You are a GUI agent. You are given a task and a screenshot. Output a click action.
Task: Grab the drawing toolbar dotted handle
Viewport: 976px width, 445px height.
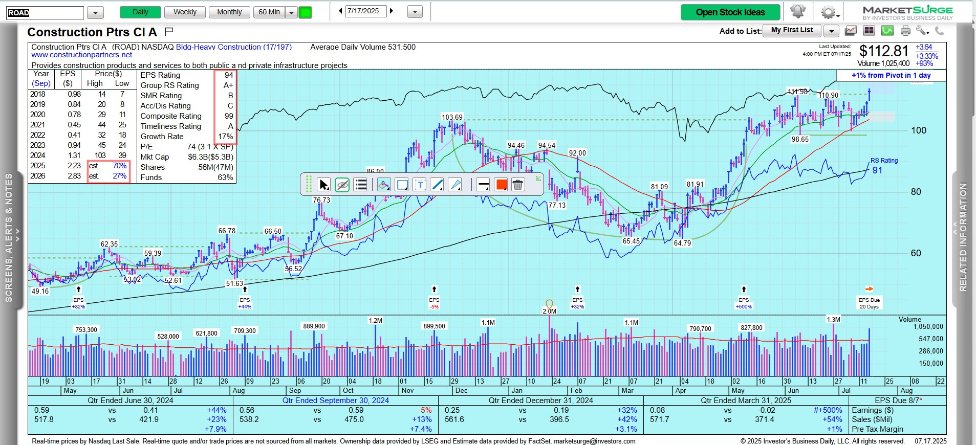tap(308, 184)
